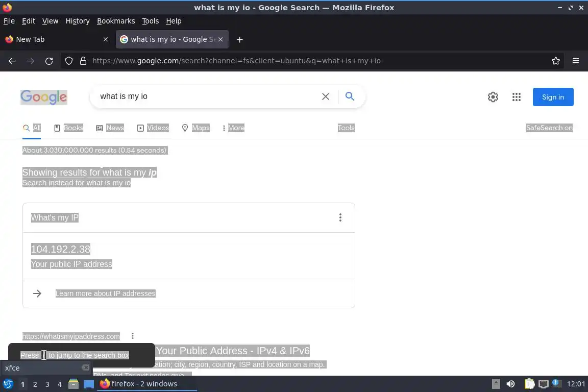The width and height of the screenshot is (588, 392).
Task: Open display tray icon
Action: click(544, 384)
